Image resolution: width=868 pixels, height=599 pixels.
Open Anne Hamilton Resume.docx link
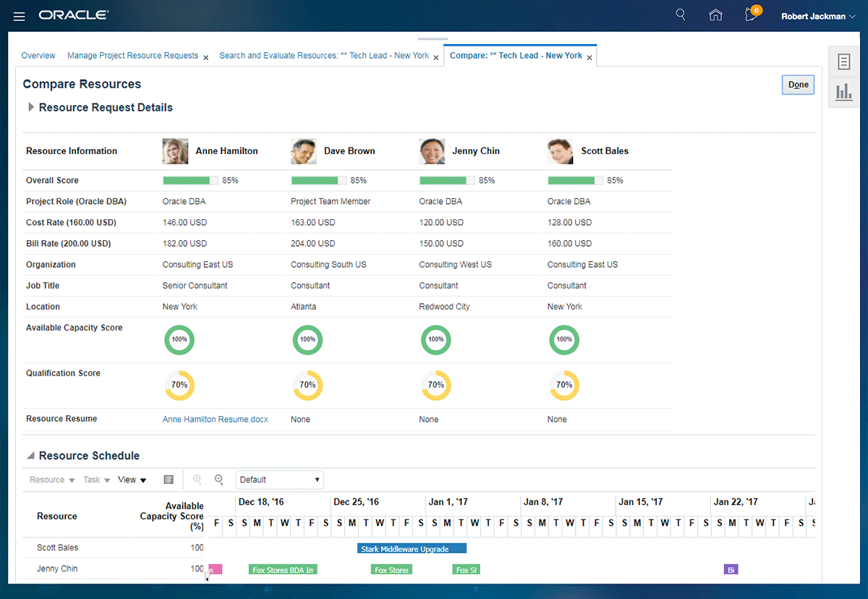pos(215,420)
